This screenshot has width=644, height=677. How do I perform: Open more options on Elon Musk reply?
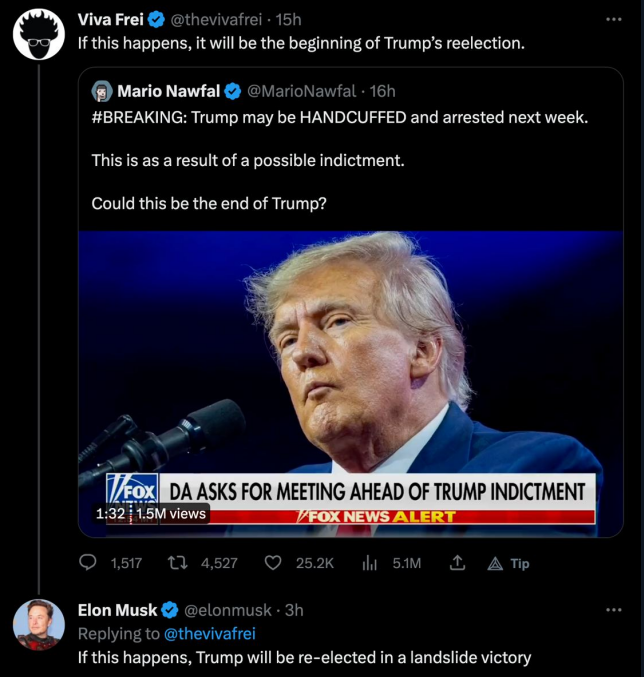(x=613, y=609)
